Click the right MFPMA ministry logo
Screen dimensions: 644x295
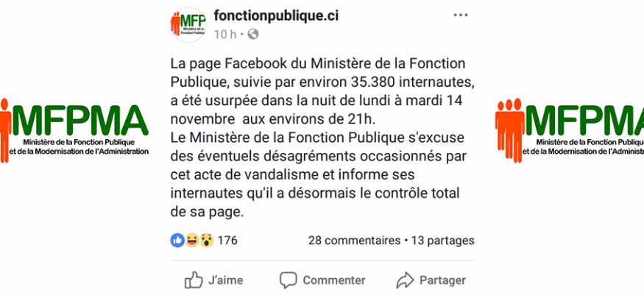pos(570,130)
